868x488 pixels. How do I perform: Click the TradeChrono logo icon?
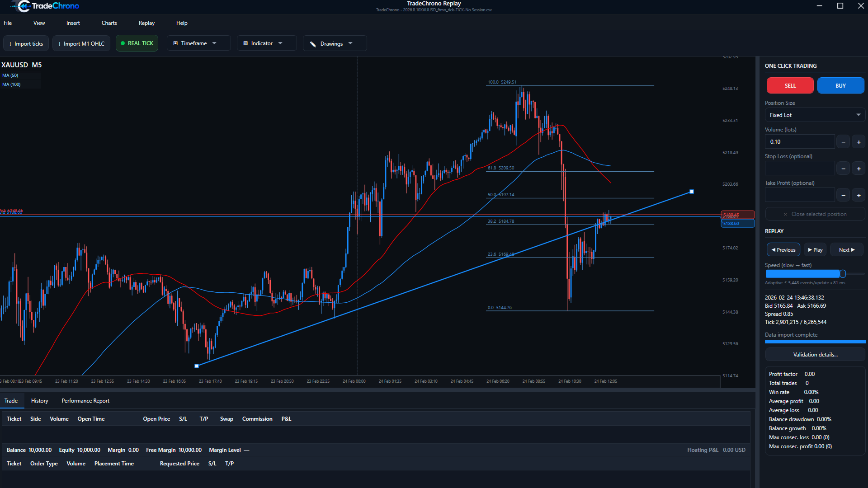coord(23,6)
